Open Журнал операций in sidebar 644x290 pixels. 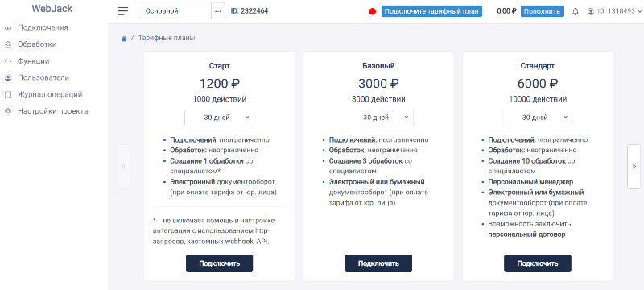[x=50, y=94]
